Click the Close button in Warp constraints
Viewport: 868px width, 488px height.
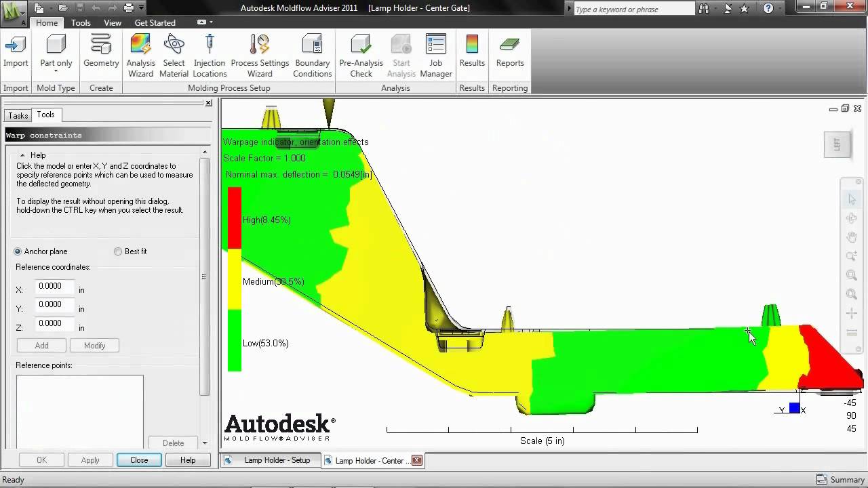pos(139,460)
